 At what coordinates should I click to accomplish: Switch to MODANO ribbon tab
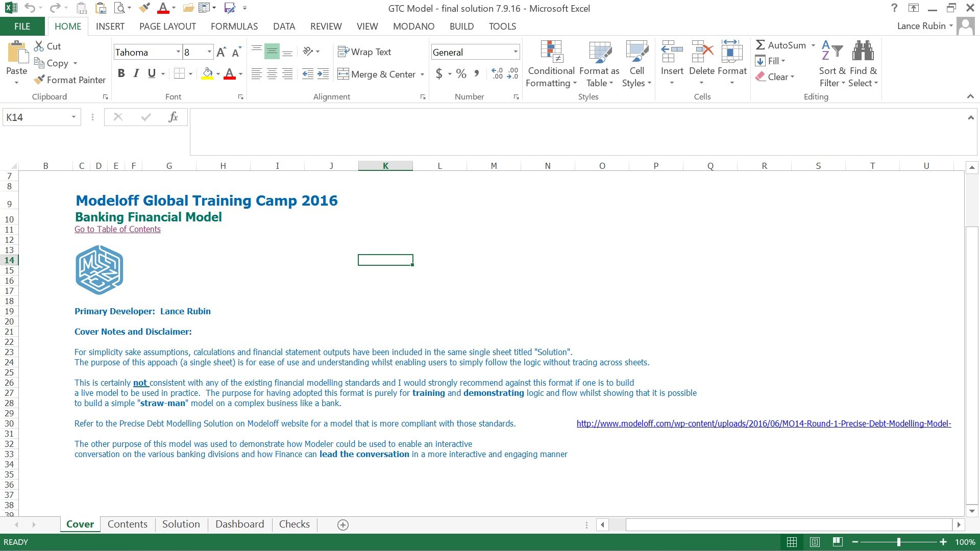point(413,27)
